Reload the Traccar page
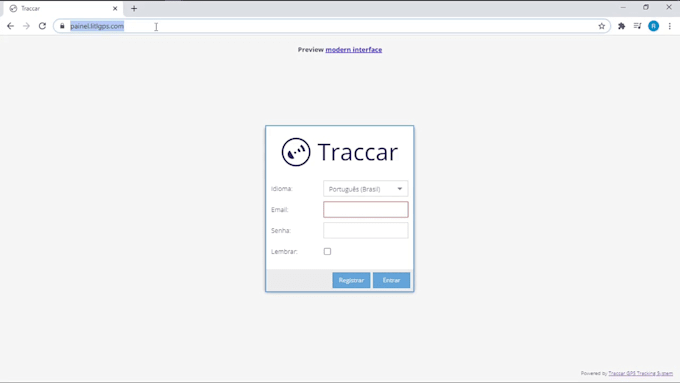 (x=42, y=26)
